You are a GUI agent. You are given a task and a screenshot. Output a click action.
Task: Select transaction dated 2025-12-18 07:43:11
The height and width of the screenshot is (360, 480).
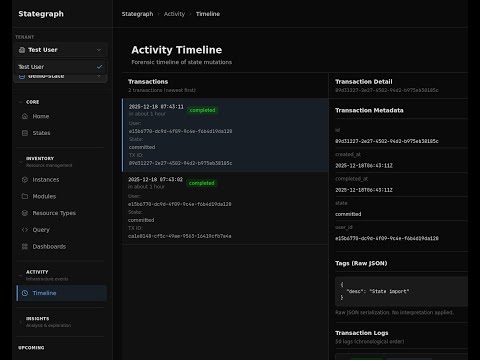[225, 135]
